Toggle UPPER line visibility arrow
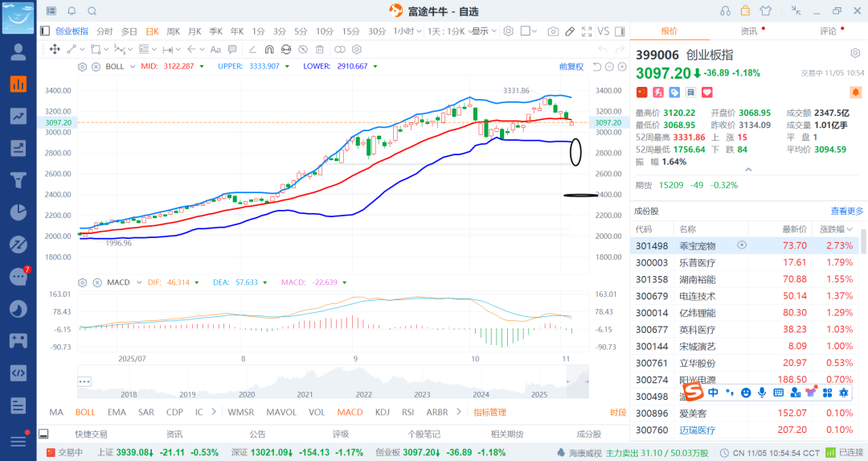Image resolution: width=868 pixels, height=461 pixels. (287, 67)
